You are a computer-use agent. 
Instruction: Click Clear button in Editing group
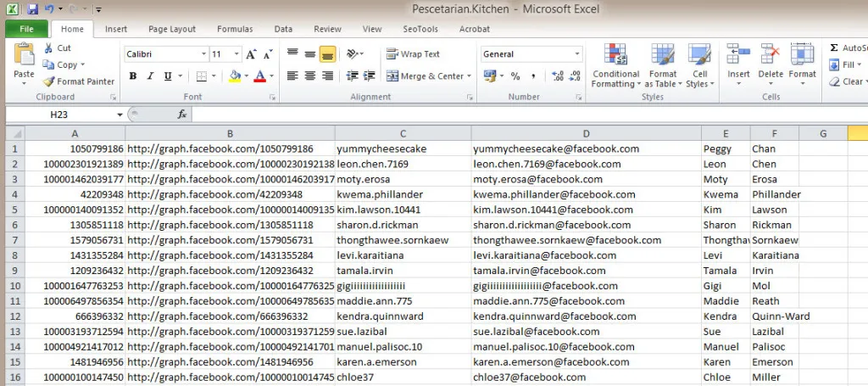pos(847,81)
